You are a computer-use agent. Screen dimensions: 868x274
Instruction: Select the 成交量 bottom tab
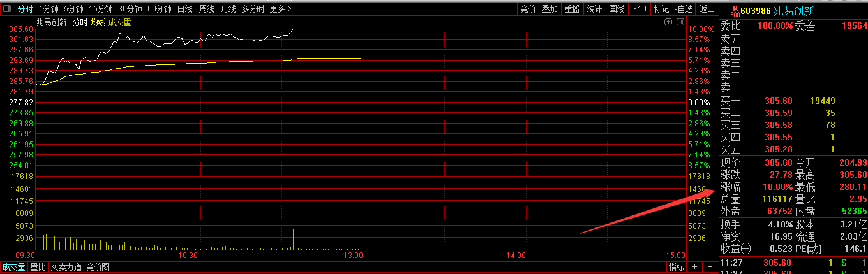click(x=13, y=267)
